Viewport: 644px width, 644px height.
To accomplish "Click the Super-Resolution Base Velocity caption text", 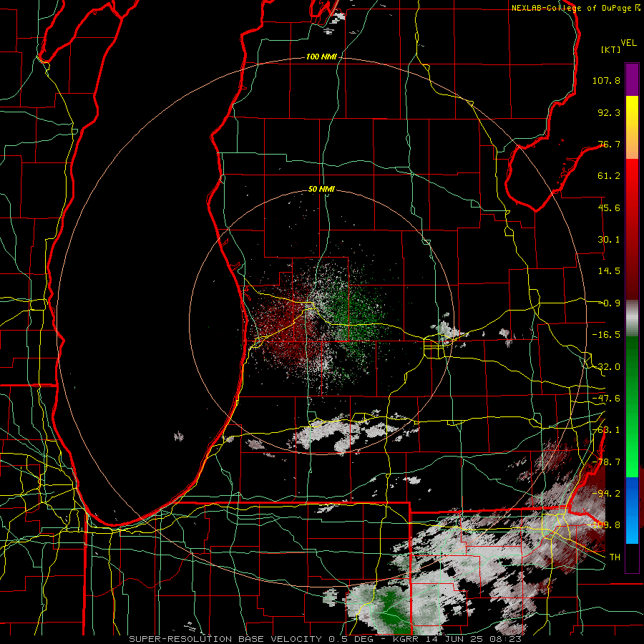I will (x=326, y=639).
